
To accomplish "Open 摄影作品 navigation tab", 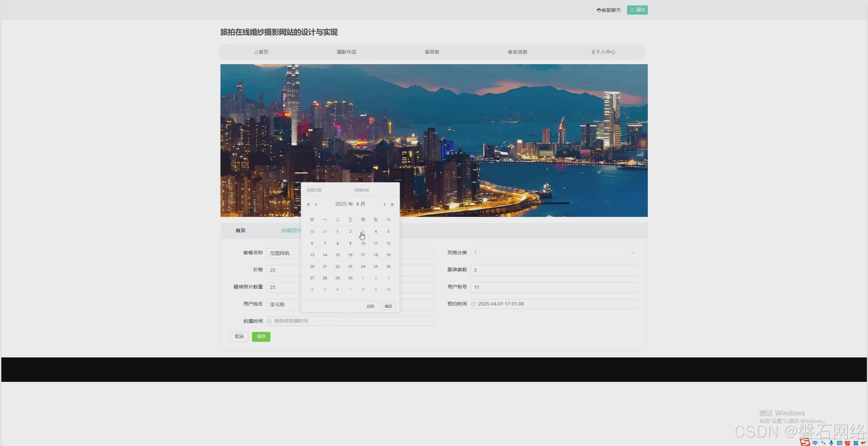I will click(346, 52).
